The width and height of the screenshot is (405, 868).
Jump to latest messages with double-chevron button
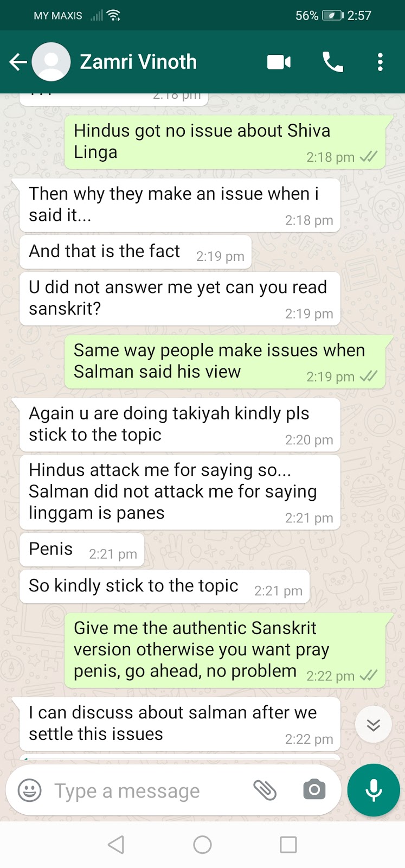click(x=374, y=725)
